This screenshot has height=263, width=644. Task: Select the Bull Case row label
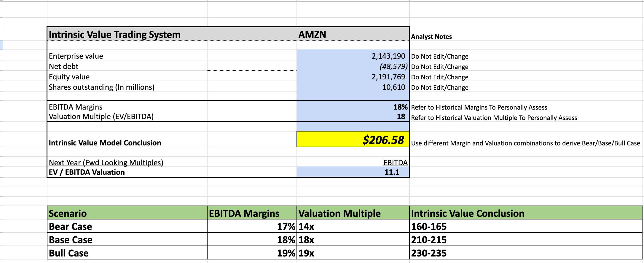[x=127, y=253]
